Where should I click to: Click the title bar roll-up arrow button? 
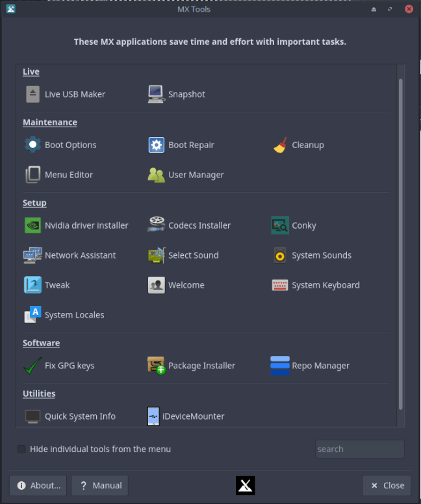pos(374,9)
